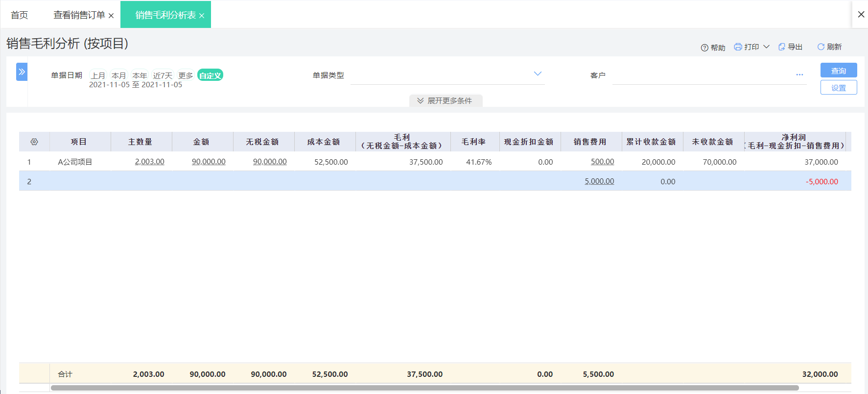Switch to the 首页 tab
Image resolution: width=868 pixels, height=394 pixels.
pyautogui.click(x=20, y=15)
